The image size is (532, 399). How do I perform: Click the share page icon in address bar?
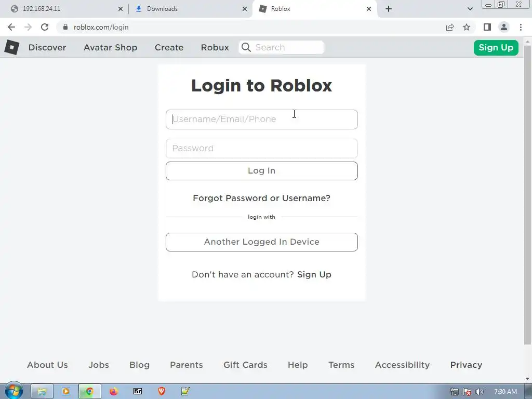tap(450, 27)
